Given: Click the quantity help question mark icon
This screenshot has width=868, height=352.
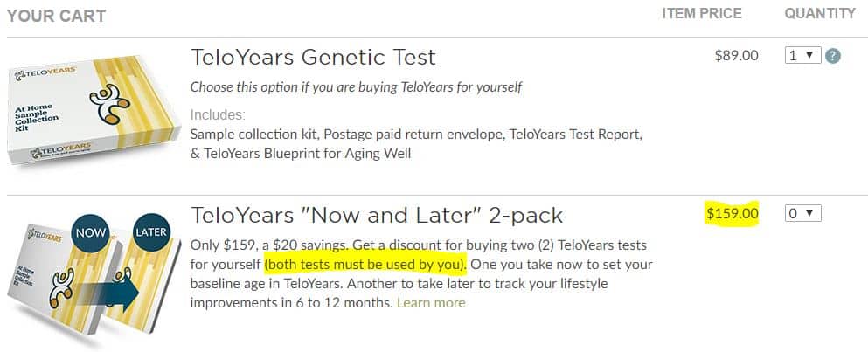Looking at the screenshot, I should (833, 56).
